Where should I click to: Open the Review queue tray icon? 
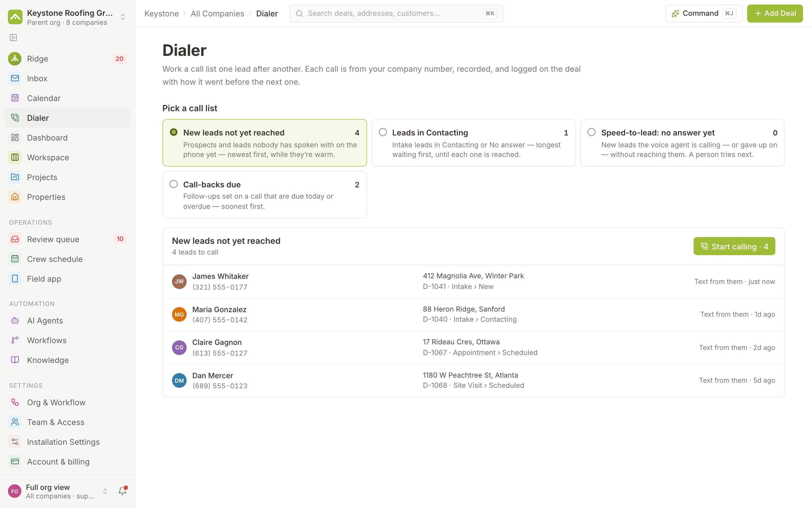pyautogui.click(x=15, y=239)
